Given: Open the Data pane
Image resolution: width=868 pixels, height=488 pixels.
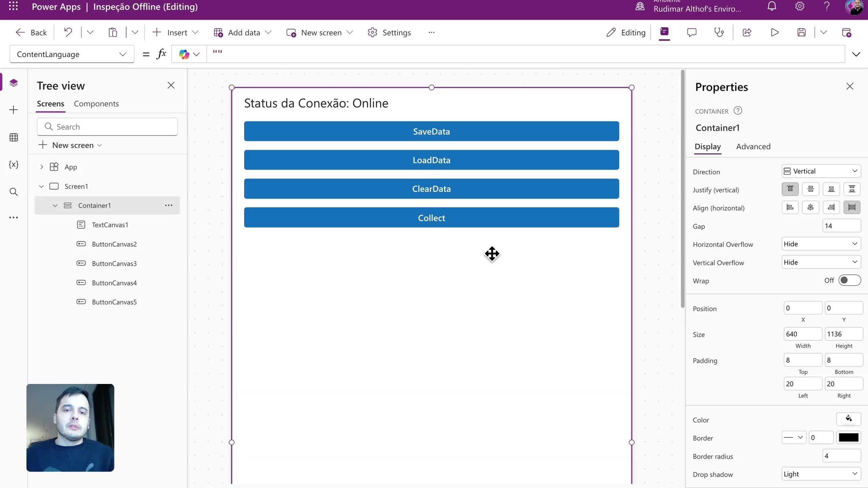Looking at the screenshot, I should tap(14, 137).
